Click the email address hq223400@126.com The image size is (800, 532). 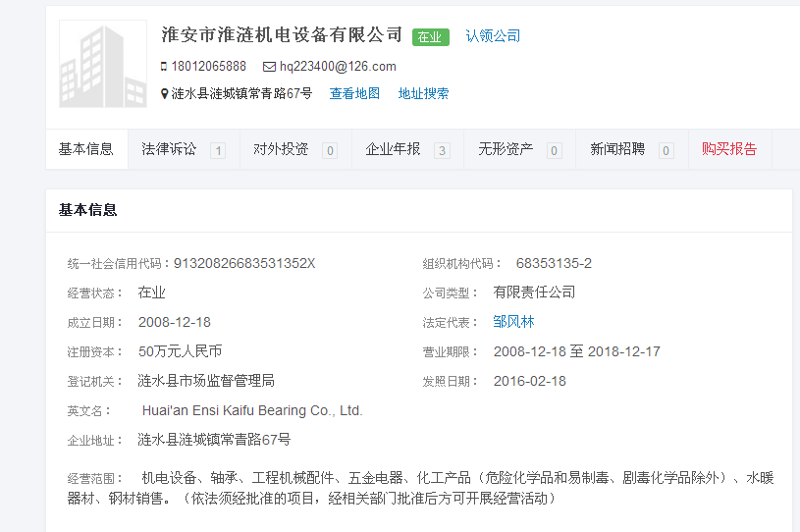tap(338, 67)
